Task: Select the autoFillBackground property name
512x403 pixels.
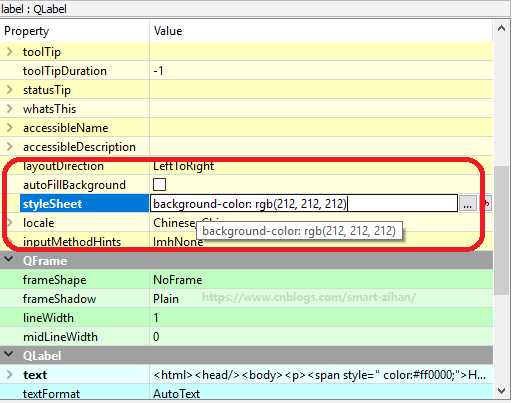Action: click(74, 185)
